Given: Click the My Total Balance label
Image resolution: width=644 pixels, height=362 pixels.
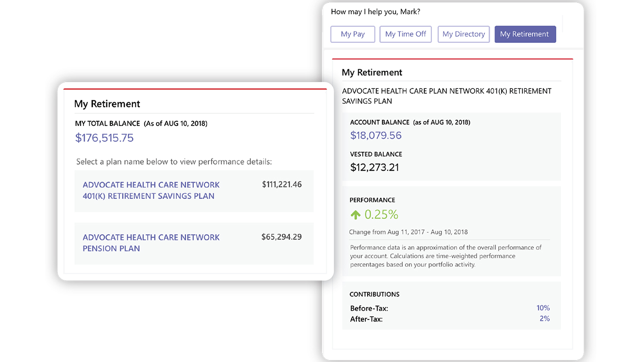Looking at the screenshot, I should point(107,123).
